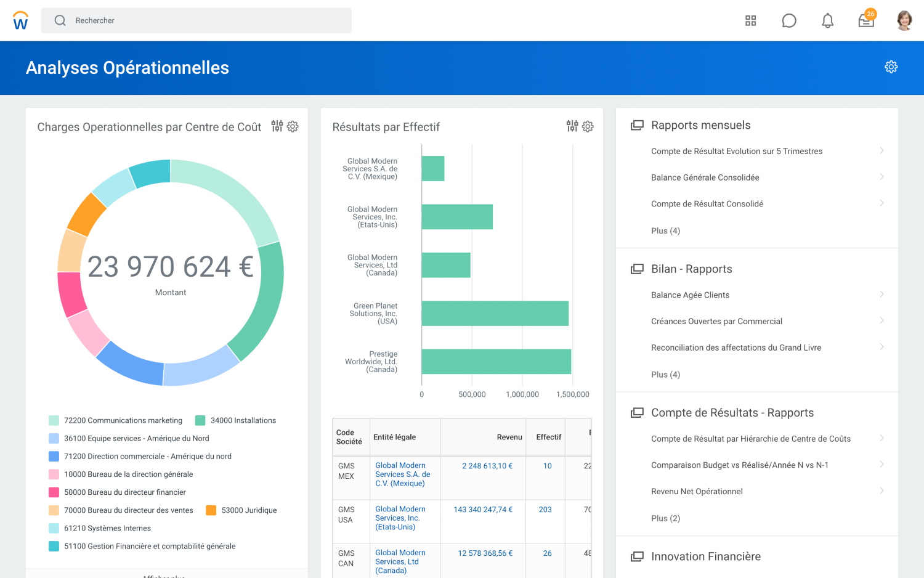Open Compte de Résultat Evolution sur 5 Trimestres

[737, 151]
